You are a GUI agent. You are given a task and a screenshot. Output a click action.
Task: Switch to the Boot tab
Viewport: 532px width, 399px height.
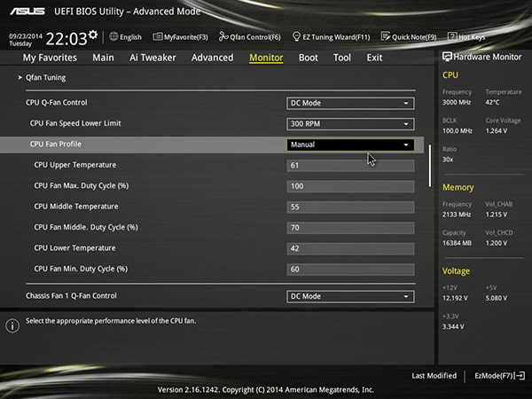coord(309,58)
